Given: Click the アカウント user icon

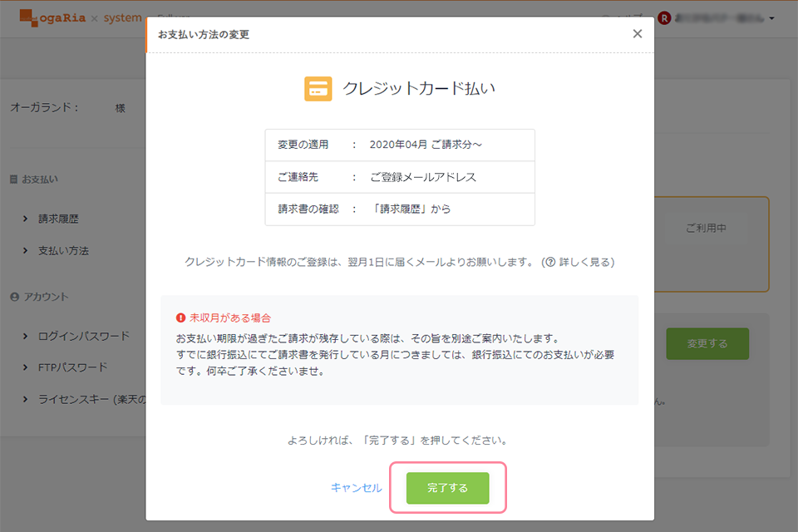Looking at the screenshot, I should 14,297.
